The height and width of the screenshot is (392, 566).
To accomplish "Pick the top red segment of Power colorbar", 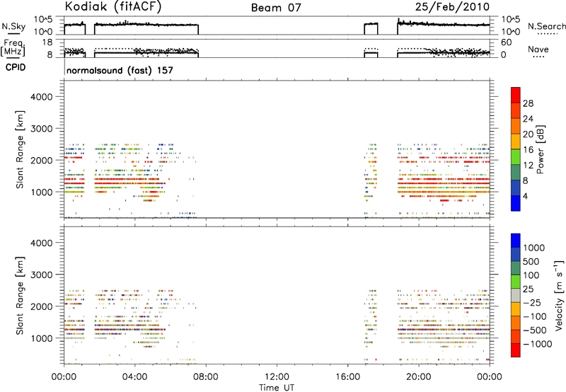I will tap(516, 95).
